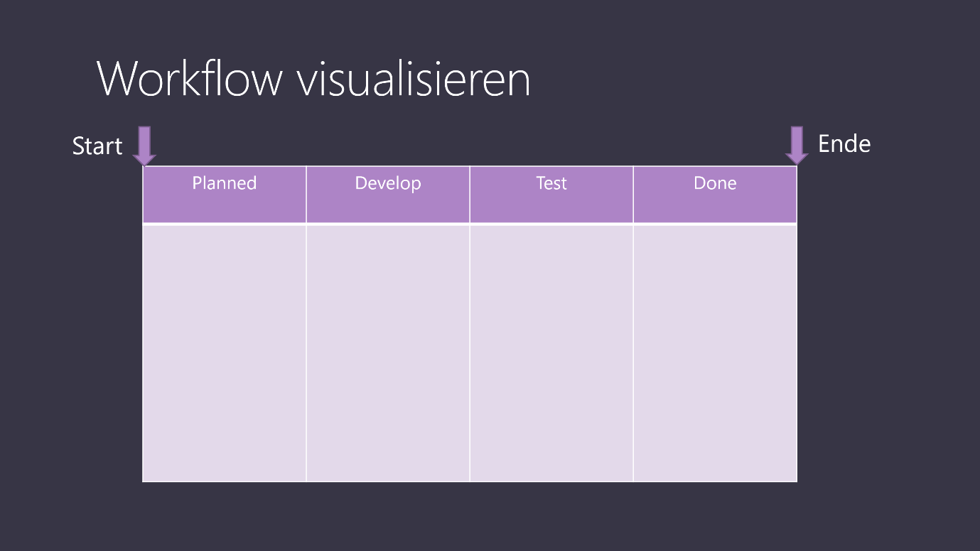Viewport: 980px width, 551px height.
Task: Select the Test column header
Action: pos(551,195)
